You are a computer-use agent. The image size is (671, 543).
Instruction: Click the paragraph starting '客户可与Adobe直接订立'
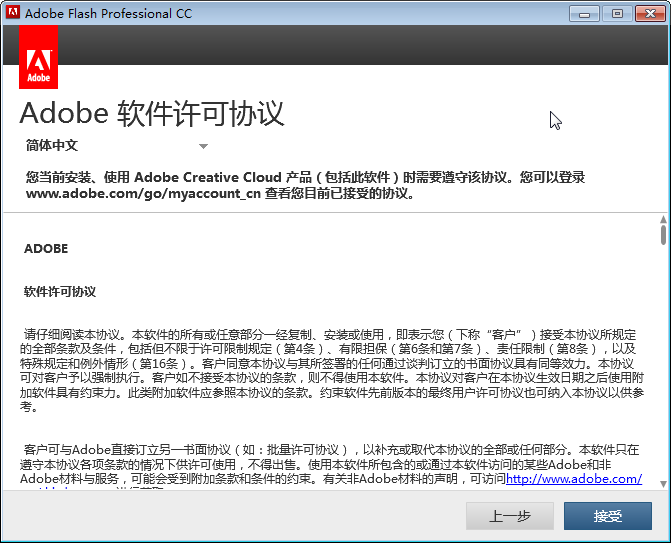coord(331,466)
